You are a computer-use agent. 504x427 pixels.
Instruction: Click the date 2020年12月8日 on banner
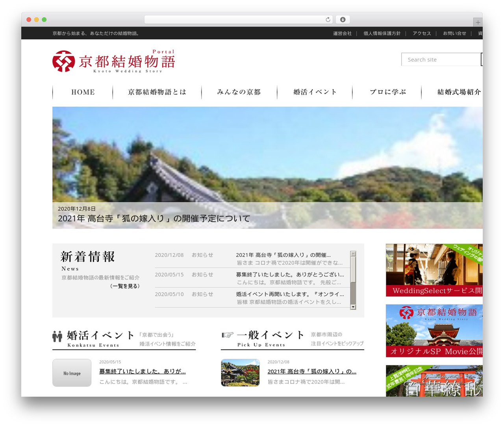[x=77, y=209]
